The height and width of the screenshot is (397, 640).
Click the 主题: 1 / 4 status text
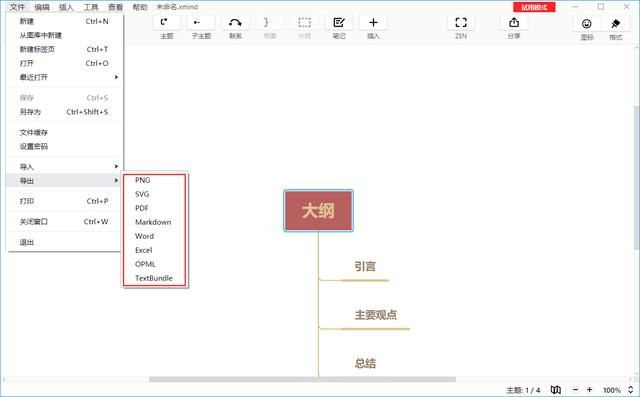pos(523,390)
